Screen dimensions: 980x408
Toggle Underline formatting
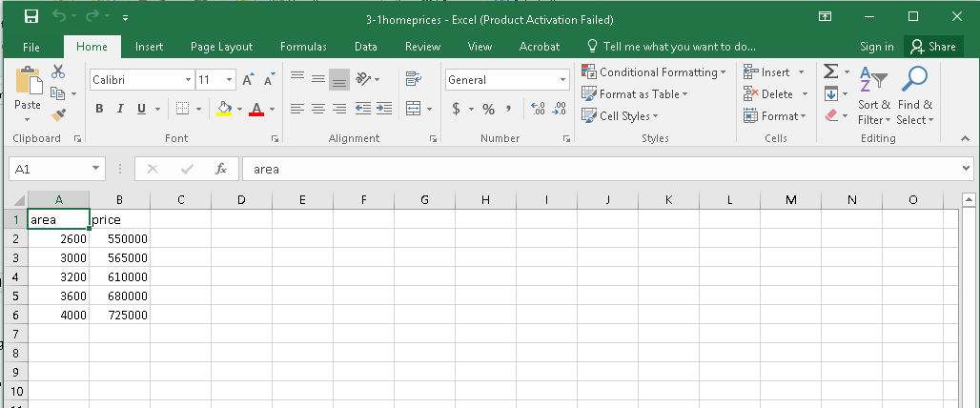[141, 109]
